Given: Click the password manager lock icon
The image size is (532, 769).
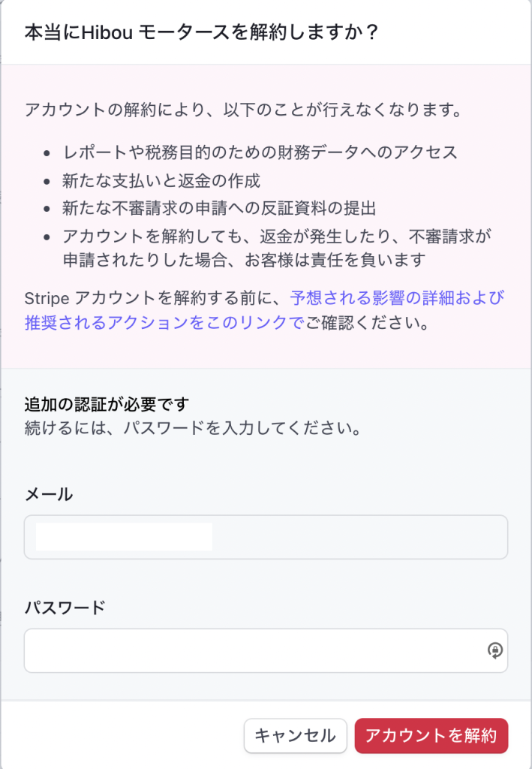Looking at the screenshot, I should [494, 650].
